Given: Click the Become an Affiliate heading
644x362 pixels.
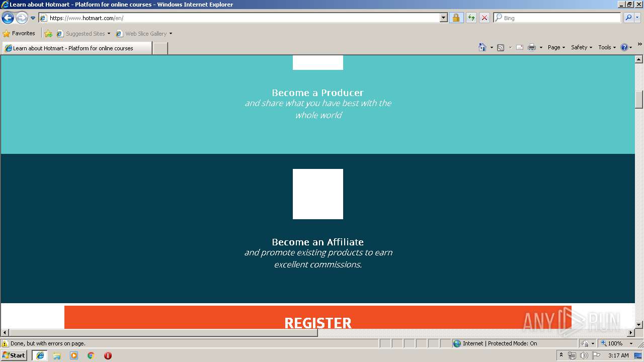Looking at the screenshot, I should pyautogui.click(x=317, y=242).
